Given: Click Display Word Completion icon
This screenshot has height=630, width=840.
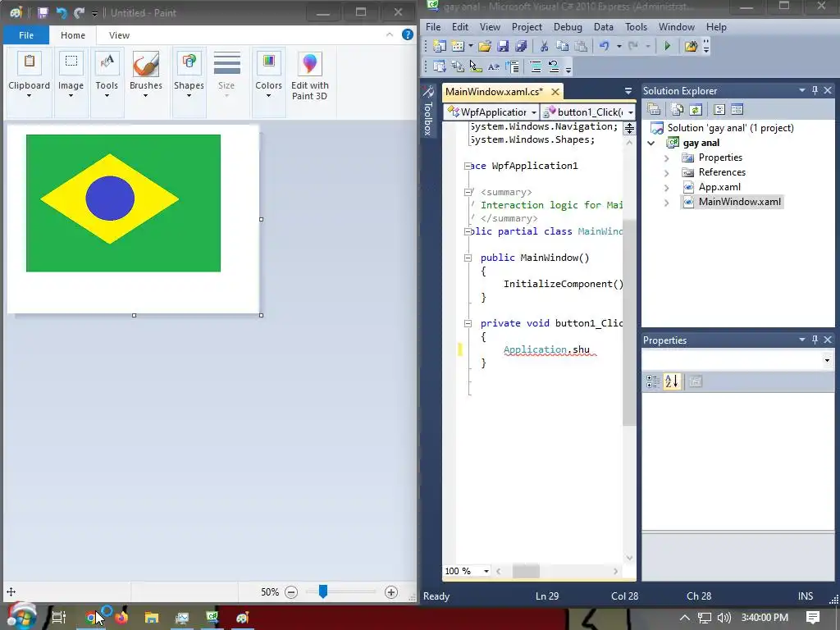Looking at the screenshot, I should click(x=493, y=67).
